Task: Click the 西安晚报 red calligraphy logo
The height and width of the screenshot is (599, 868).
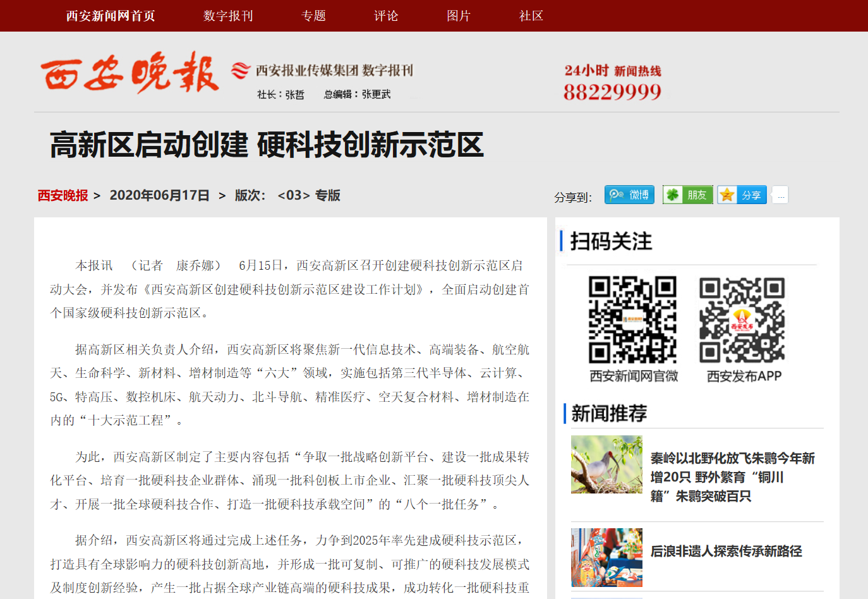Action: click(130, 74)
